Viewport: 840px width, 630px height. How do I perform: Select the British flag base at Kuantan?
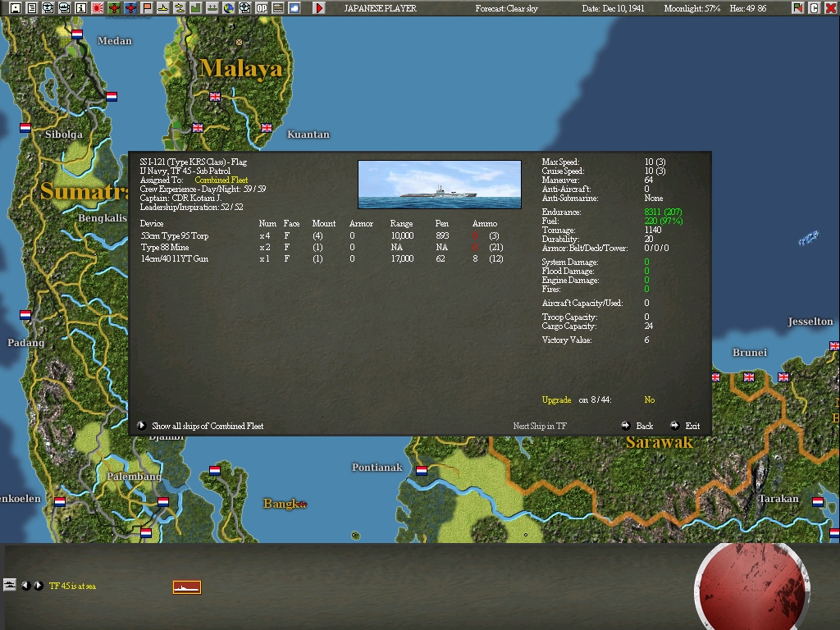pos(267,127)
